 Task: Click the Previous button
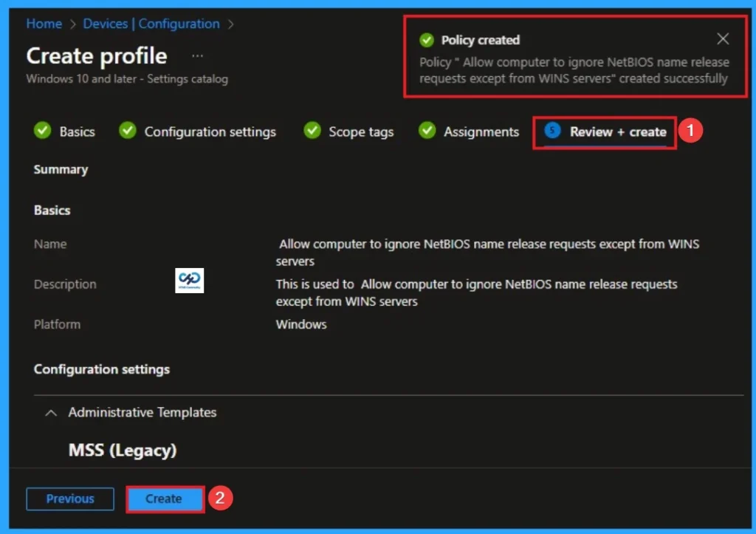tap(69, 499)
